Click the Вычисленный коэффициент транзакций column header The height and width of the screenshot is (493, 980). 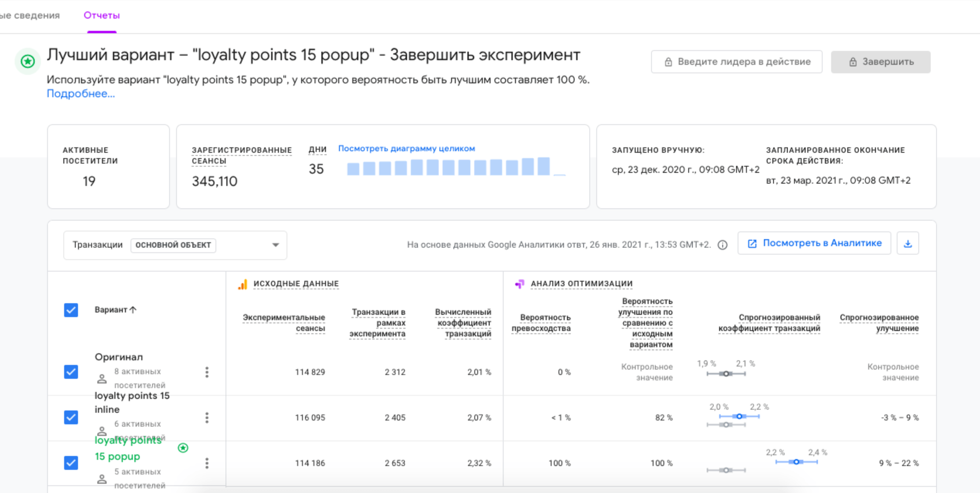pos(463,322)
